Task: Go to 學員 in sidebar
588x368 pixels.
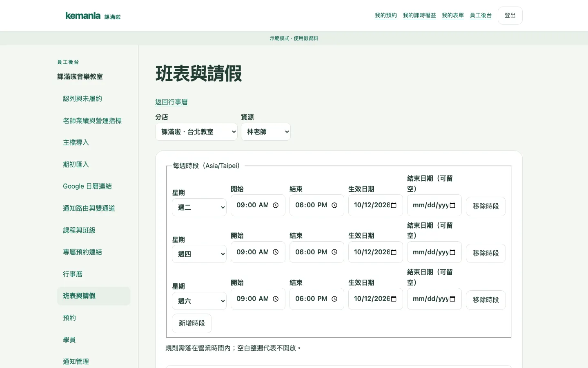Action: point(94,340)
